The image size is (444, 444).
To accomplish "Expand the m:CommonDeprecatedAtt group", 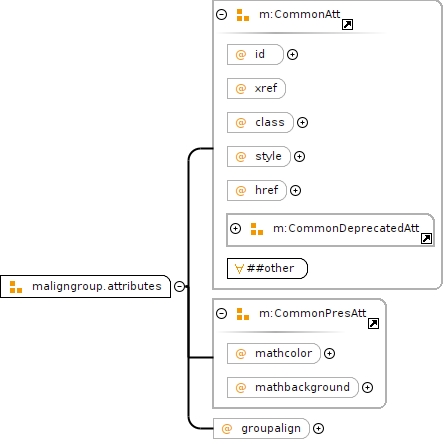I will pyautogui.click(x=235, y=228).
